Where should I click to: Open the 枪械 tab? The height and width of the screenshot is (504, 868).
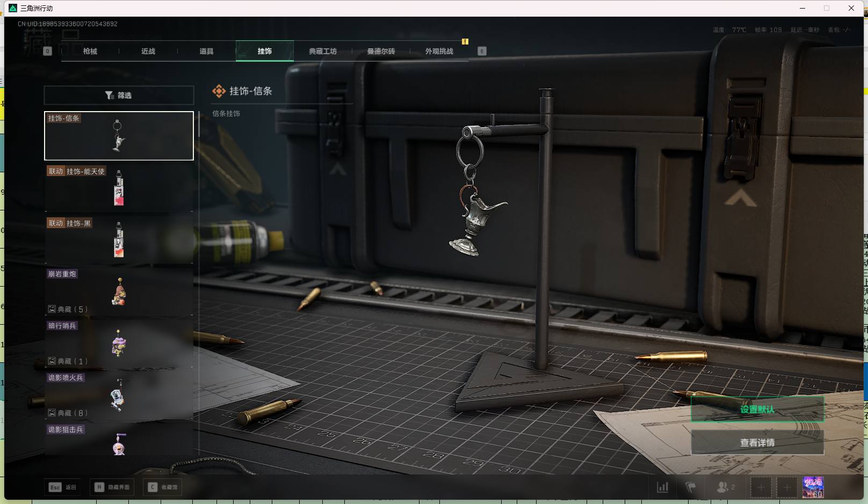90,51
